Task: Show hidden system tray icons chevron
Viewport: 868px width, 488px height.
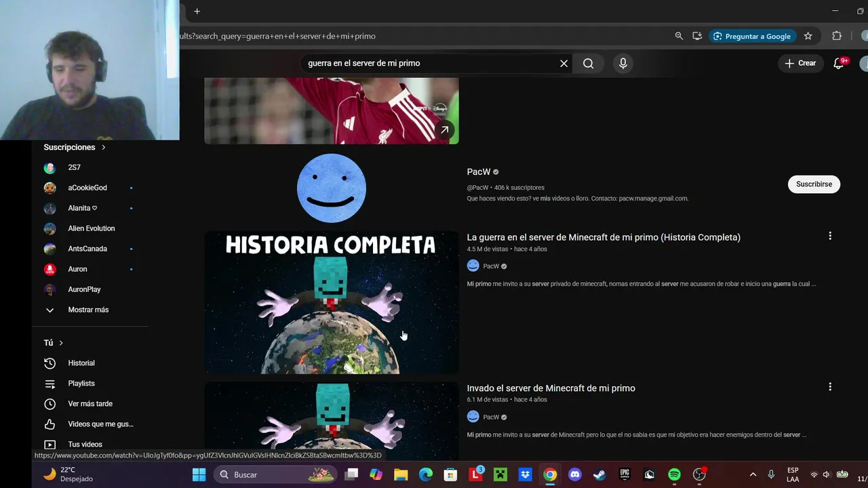Action: pyautogui.click(x=753, y=475)
